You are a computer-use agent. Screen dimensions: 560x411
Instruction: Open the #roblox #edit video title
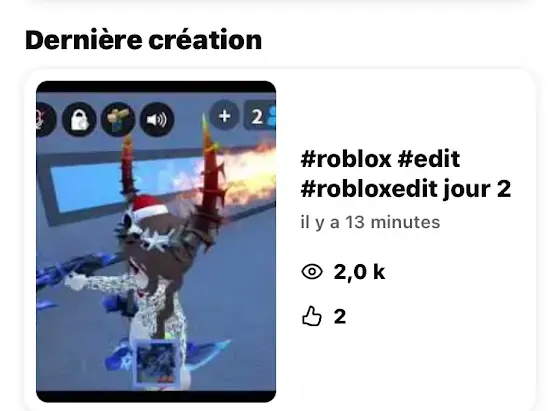(380, 159)
